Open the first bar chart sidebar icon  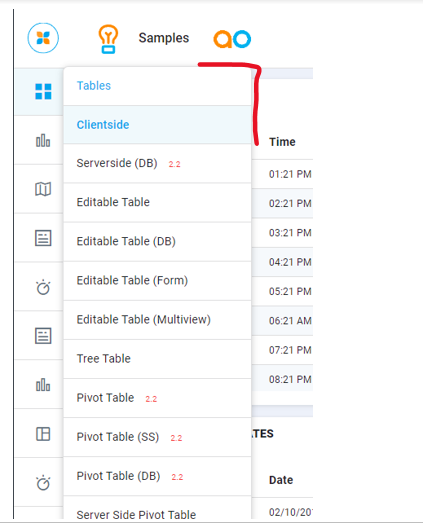click(43, 140)
